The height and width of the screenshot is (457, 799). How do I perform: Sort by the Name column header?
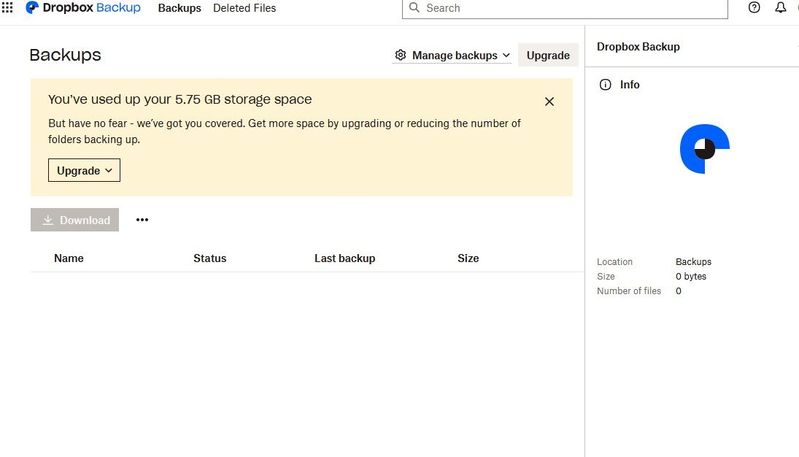click(69, 258)
